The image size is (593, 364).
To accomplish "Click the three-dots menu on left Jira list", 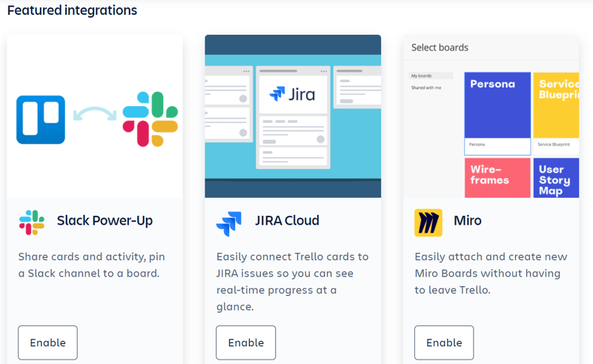I will 246,71.
